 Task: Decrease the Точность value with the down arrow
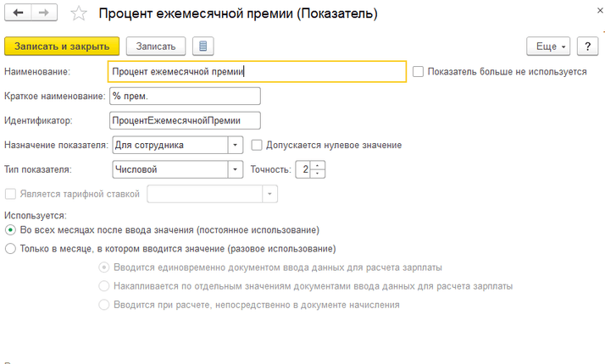317,174
